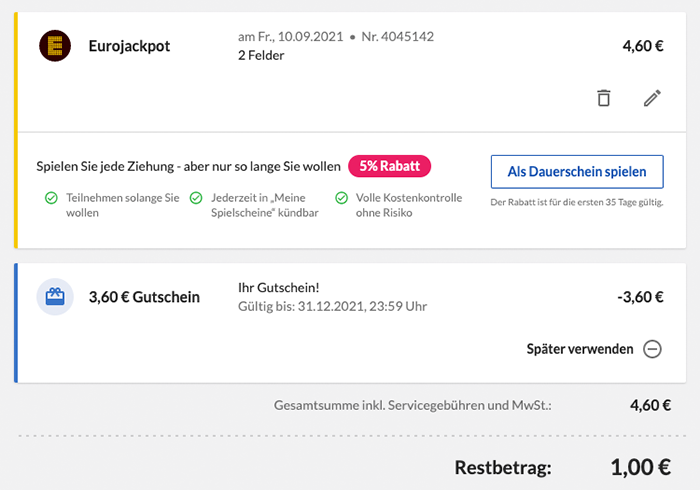Click the -3,60 € voucher discount amount
The width and height of the screenshot is (700, 490).
(x=641, y=297)
